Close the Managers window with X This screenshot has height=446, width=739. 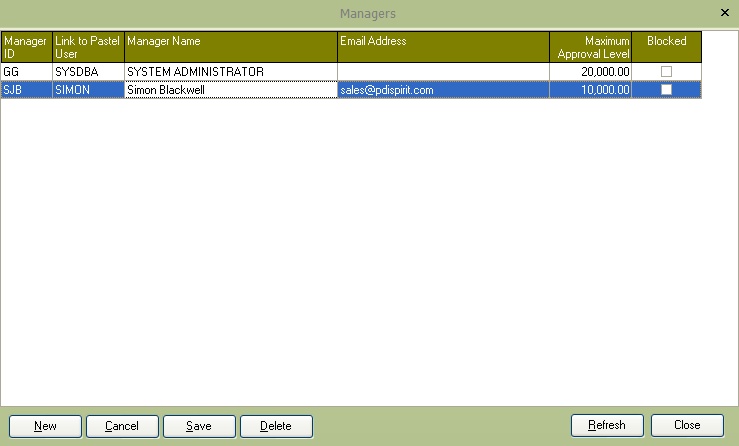725,13
